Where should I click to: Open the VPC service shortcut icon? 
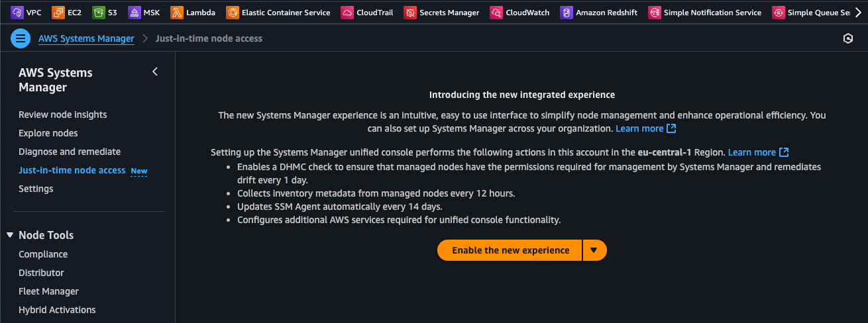pyautogui.click(x=17, y=13)
